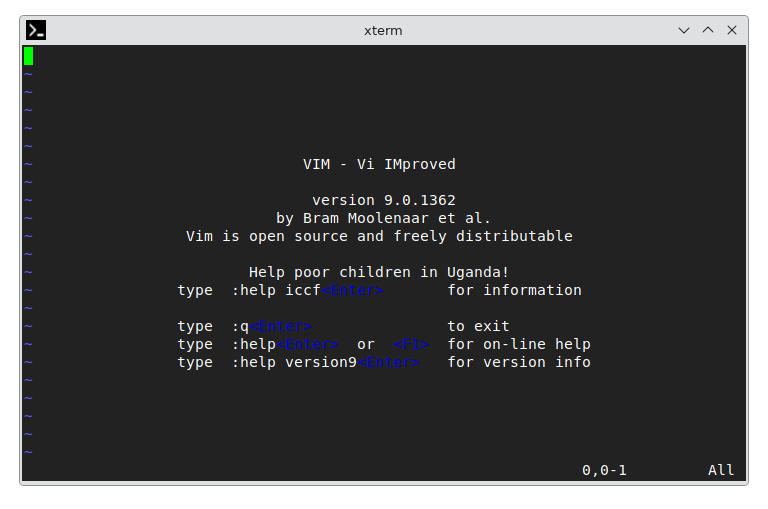Click 'for information' text

(x=514, y=290)
